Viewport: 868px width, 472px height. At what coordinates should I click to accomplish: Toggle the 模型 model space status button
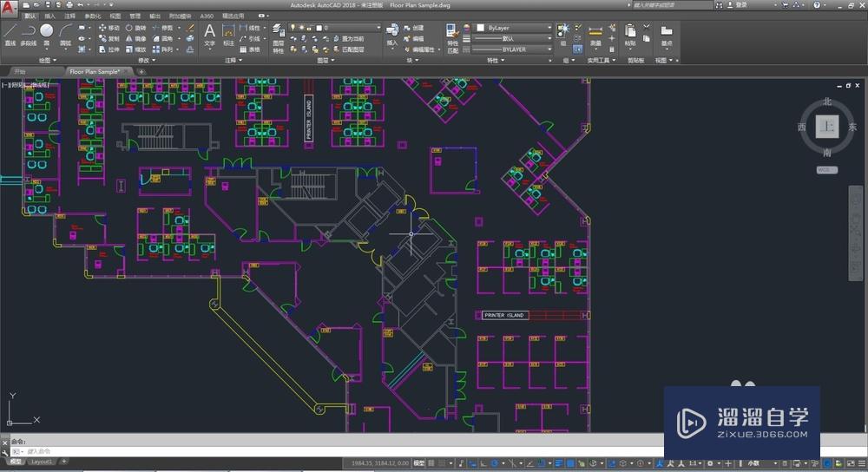[x=418, y=462]
